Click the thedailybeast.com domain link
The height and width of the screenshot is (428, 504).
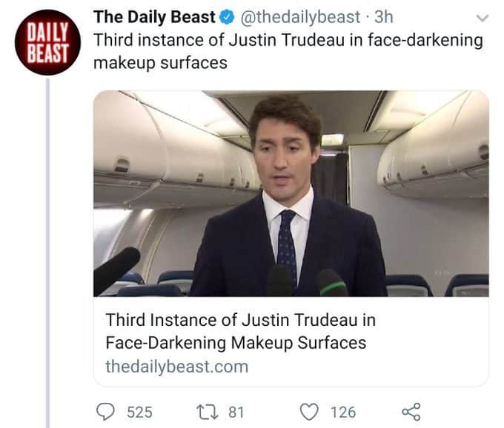[x=176, y=366]
